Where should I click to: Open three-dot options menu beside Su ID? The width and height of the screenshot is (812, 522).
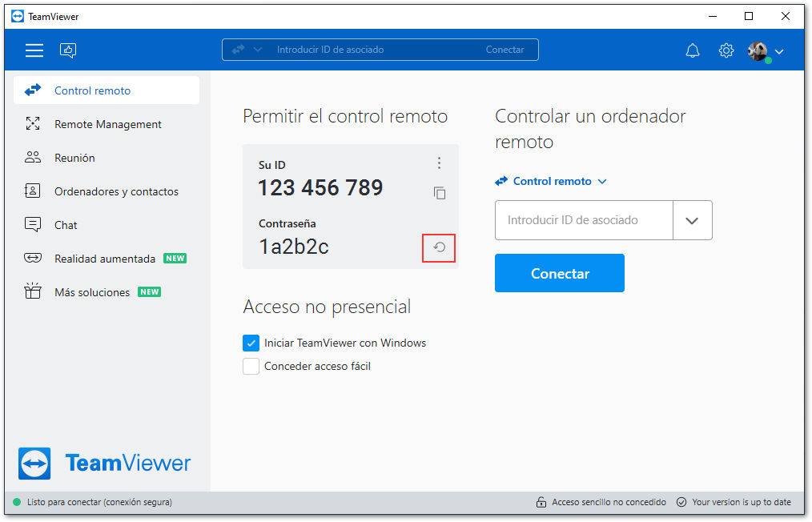(439, 163)
